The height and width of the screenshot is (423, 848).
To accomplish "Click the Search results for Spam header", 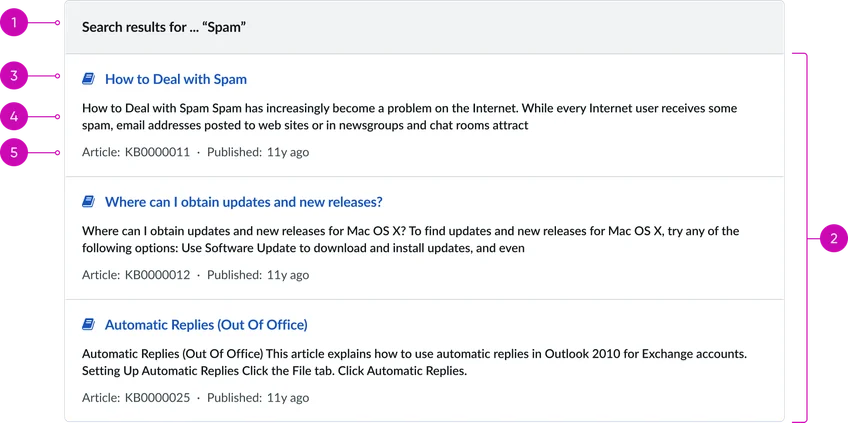I will click(164, 27).
